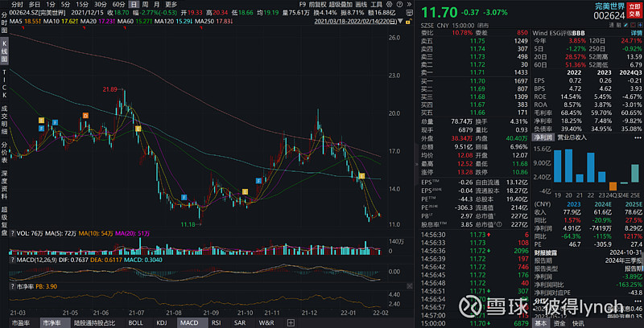This screenshot has width=644, height=328.
Task: Open the 前复权 adjustment dropdown
Action: (x=316, y=5)
